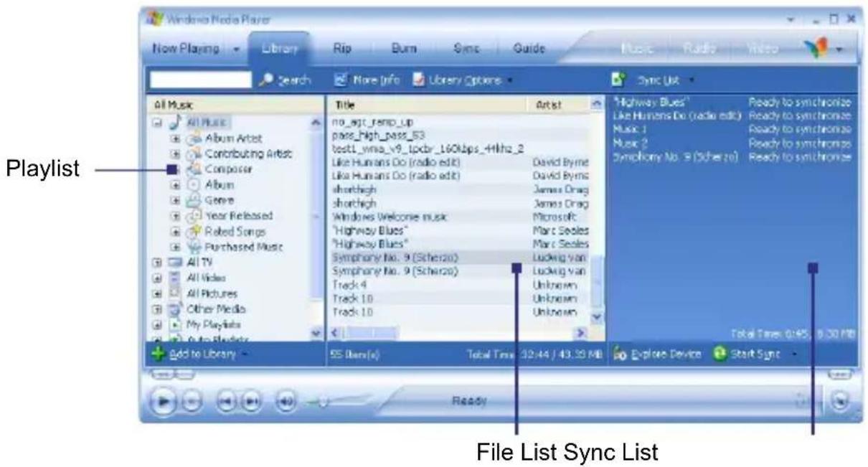Click the Explore Device icon
Screen dimensions: 868x467
[x=618, y=354]
